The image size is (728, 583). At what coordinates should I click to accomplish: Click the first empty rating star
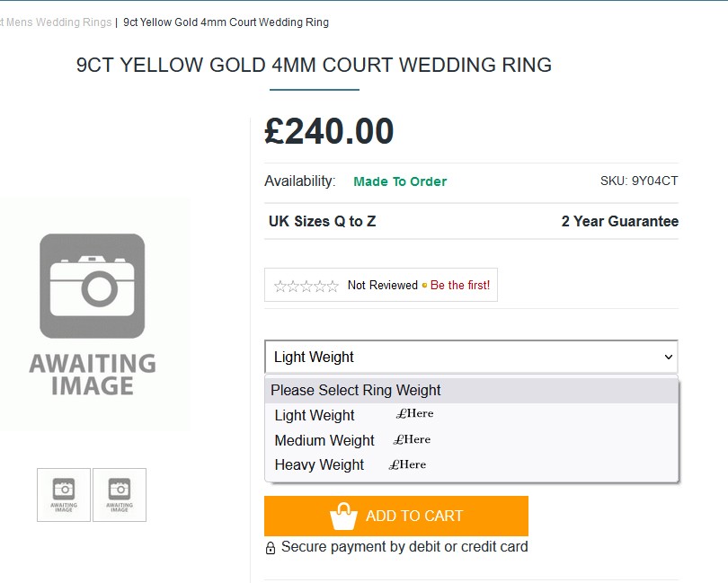[280, 286]
